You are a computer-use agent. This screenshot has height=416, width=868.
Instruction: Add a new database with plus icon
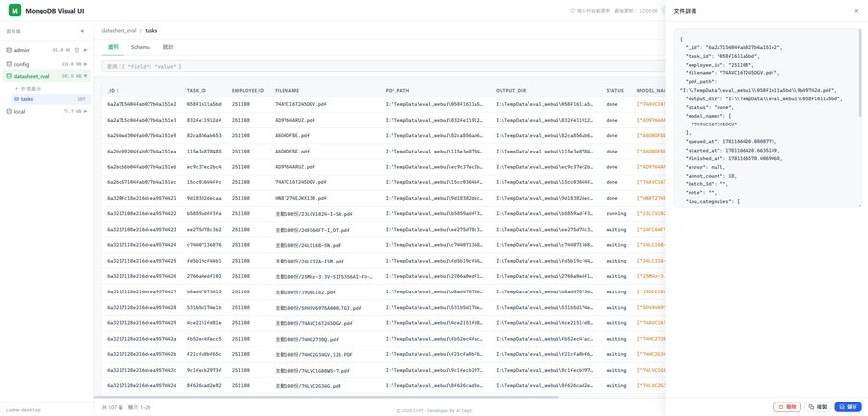83,31
